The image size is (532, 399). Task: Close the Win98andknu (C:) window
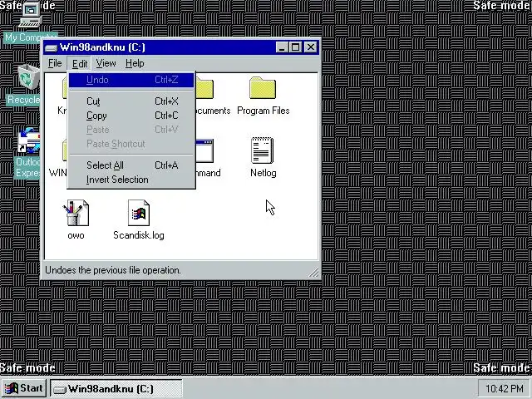point(310,47)
